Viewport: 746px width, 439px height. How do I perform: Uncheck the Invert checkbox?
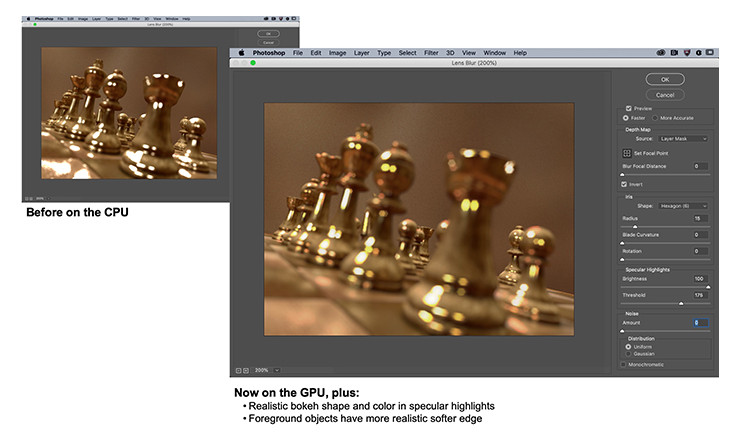pos(624,184)
